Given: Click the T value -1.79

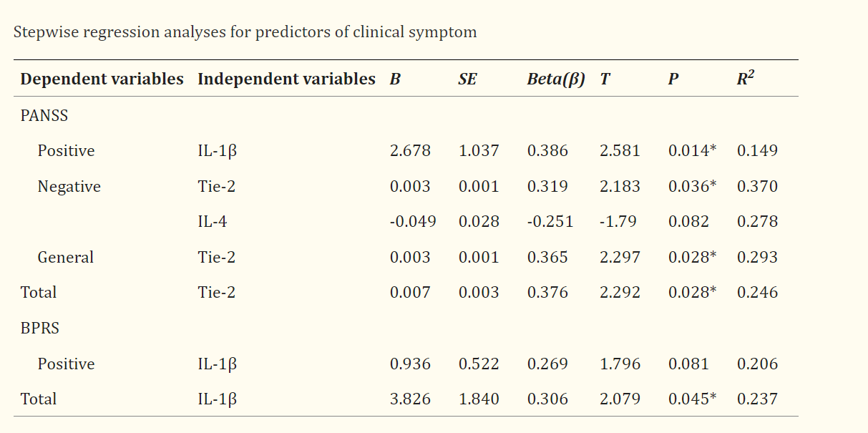Looking at the screenshot, I should 618,222.
